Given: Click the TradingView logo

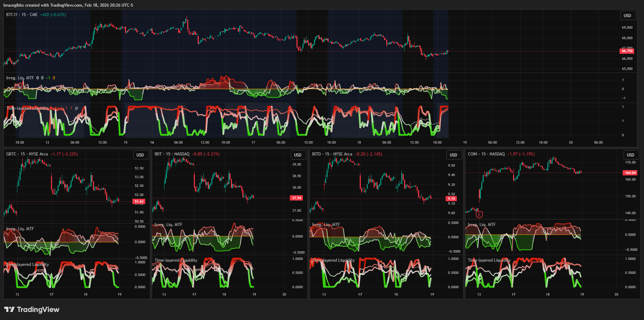Looking at the screenshot, I should pos(31,310).
